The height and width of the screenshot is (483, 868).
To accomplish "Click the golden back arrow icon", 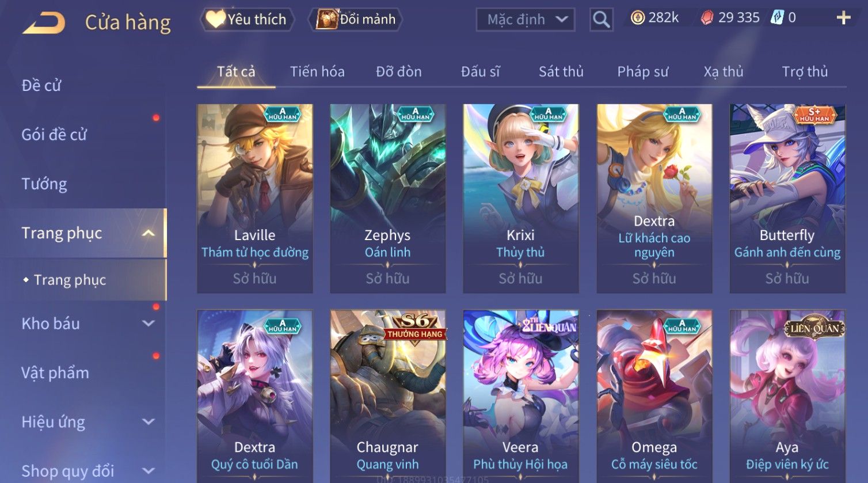I will [44, 22].
